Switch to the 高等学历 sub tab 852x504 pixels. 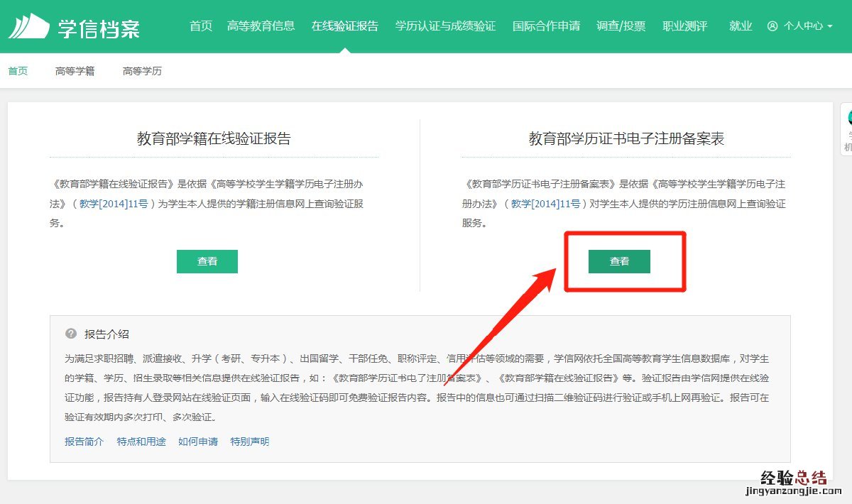(x=142, y=71)
